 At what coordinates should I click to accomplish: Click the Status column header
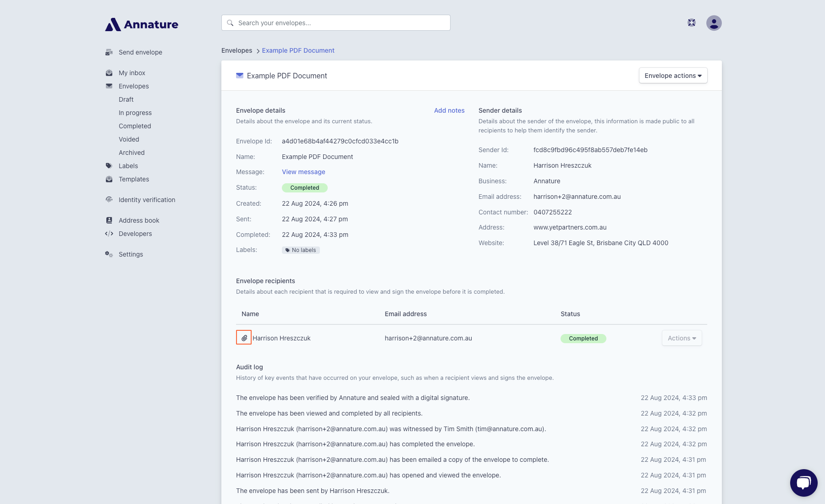click(x=570, y=314)
